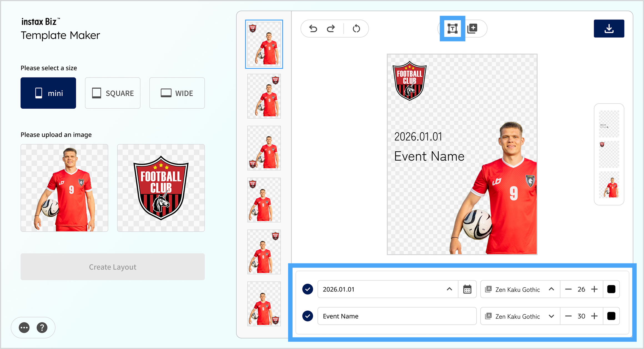The width and height of the screenshot is (644, 349).
Task: Select the text layer in layers panel
Action: click(x=609, y=124)
